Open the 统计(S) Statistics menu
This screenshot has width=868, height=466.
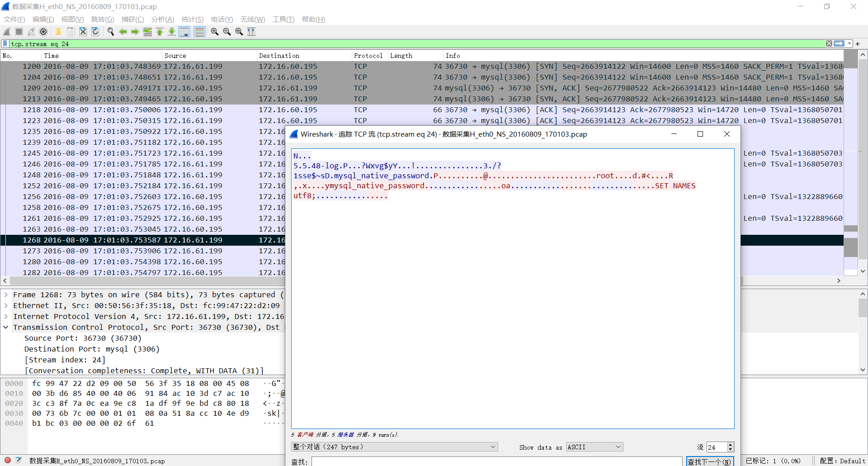pyautogui.click(x=192, y=19)
